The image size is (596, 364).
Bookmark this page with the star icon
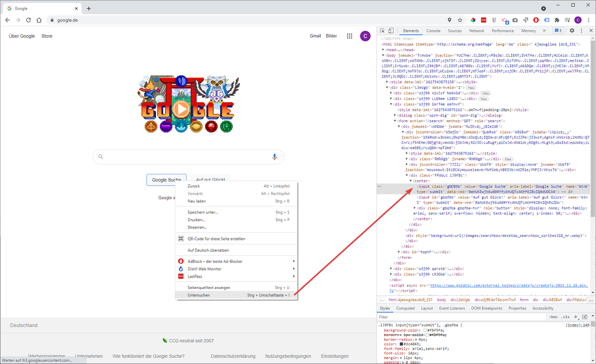pyautogui.click(x=460, y=20)
